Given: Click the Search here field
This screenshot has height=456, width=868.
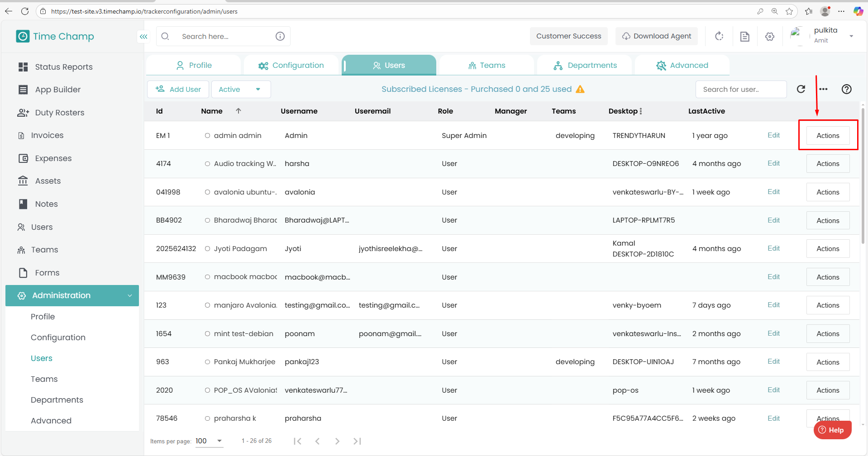Looking at the screenshot, I should (223, 36).
